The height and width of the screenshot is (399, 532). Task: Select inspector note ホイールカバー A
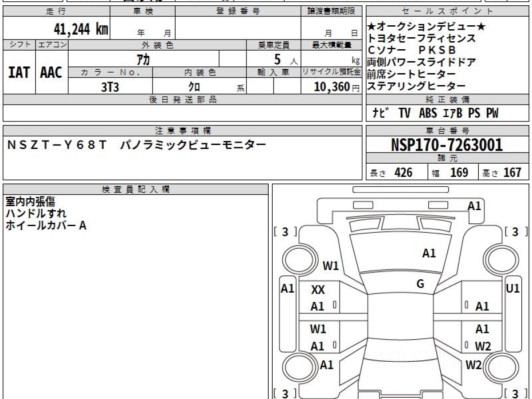tap(46, 226)
